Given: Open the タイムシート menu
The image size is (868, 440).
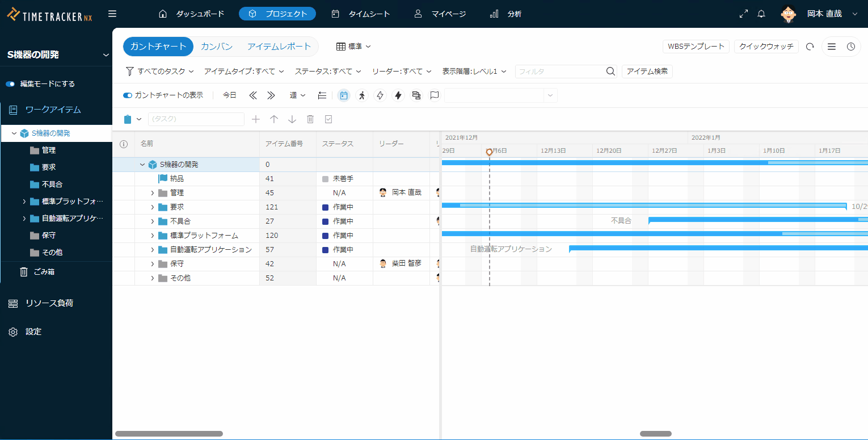Looking at the screenshot, I should coord(361,14).
